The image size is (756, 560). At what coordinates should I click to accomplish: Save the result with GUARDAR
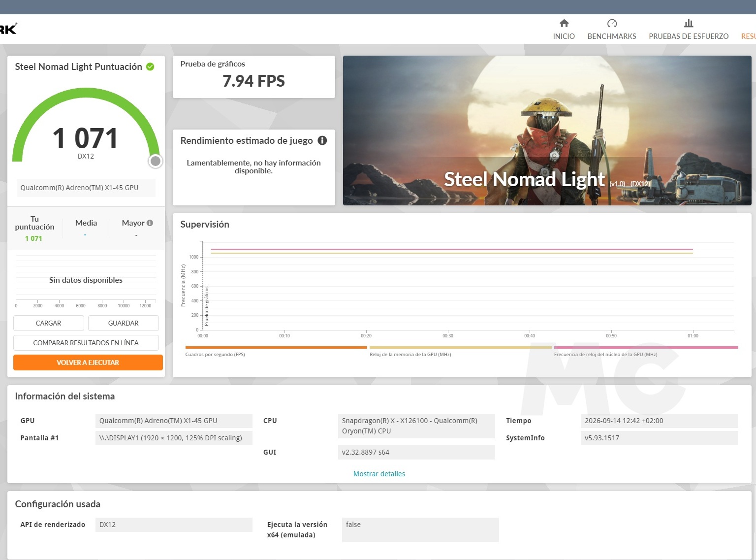point(124,323)
